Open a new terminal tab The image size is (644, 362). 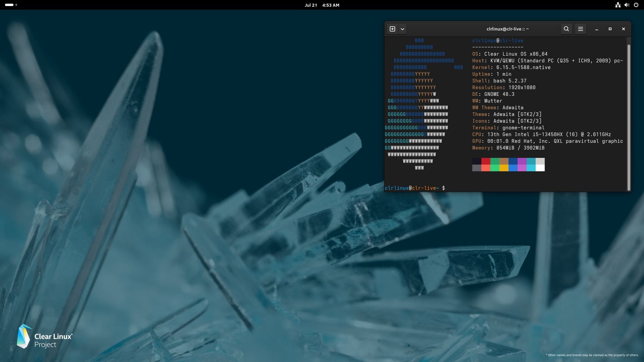click(x=392, y=29)
